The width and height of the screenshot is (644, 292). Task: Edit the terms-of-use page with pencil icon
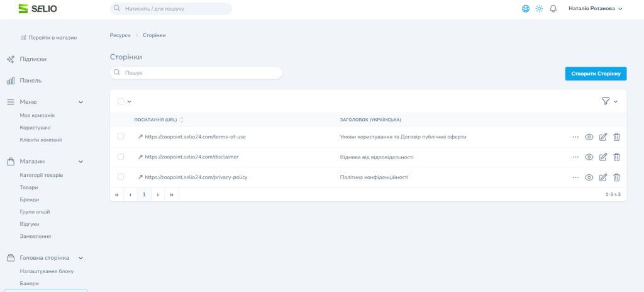[603, 137]
